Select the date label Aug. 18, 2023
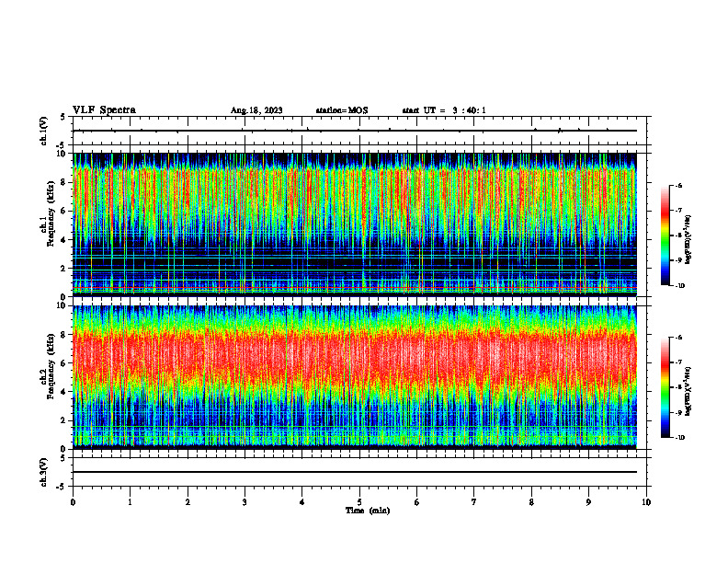This screenshot has width=728, height=563. point(256,110)
